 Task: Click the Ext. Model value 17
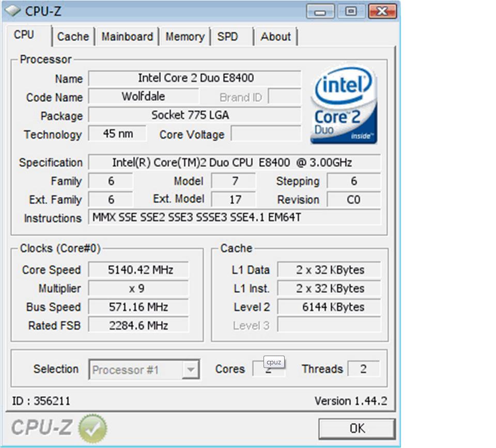pyautogui.click(x=234, y=200)
